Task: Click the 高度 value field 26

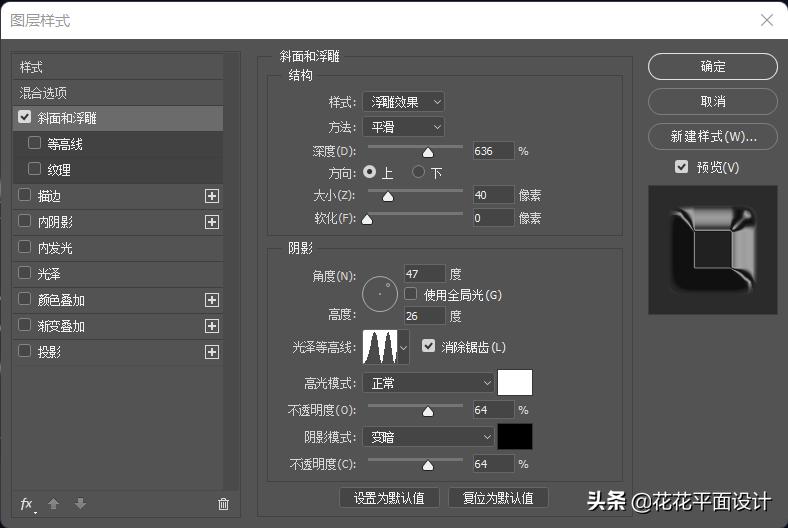Action: pos(425,316)
